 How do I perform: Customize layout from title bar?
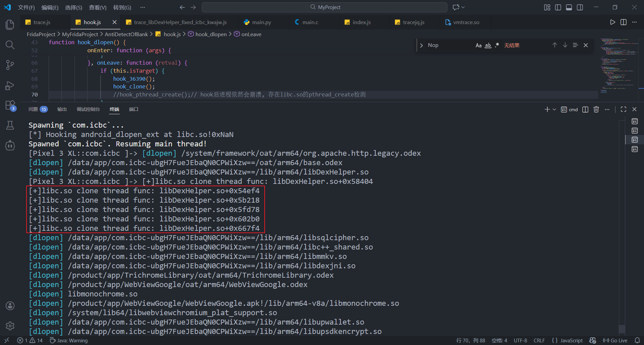[x=547, y=7]
